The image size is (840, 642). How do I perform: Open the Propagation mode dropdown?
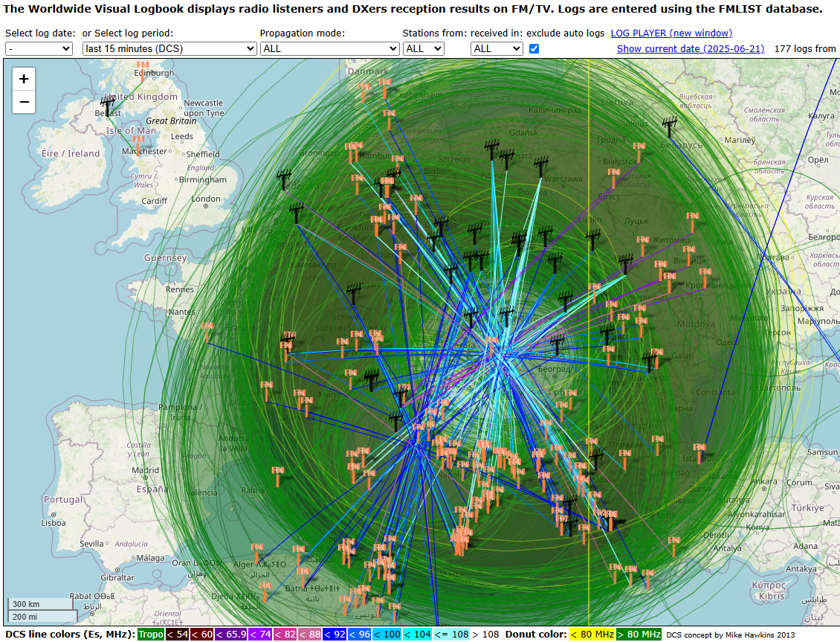329,49
